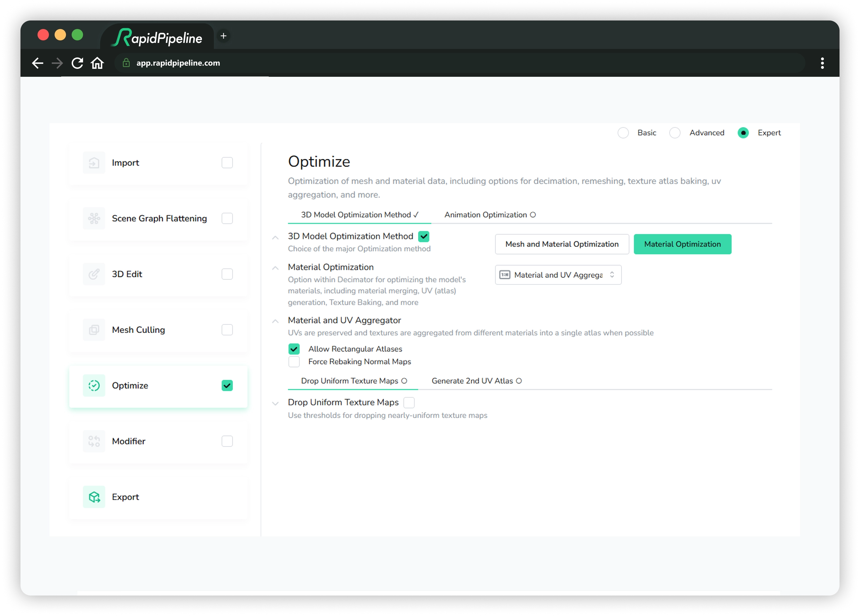Viewport: 860px width, 616px height.
Task: Go back with the browser back arrow
Action: click(38, 63)
